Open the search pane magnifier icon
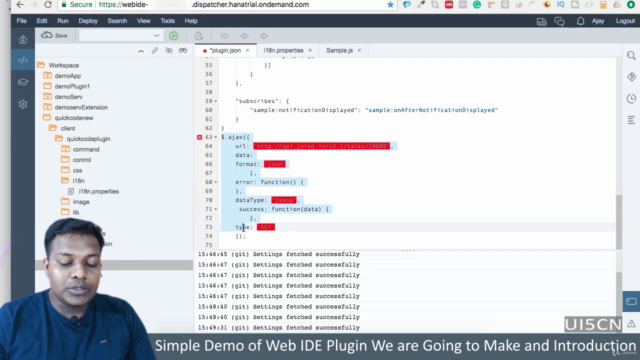 (631, 56)
